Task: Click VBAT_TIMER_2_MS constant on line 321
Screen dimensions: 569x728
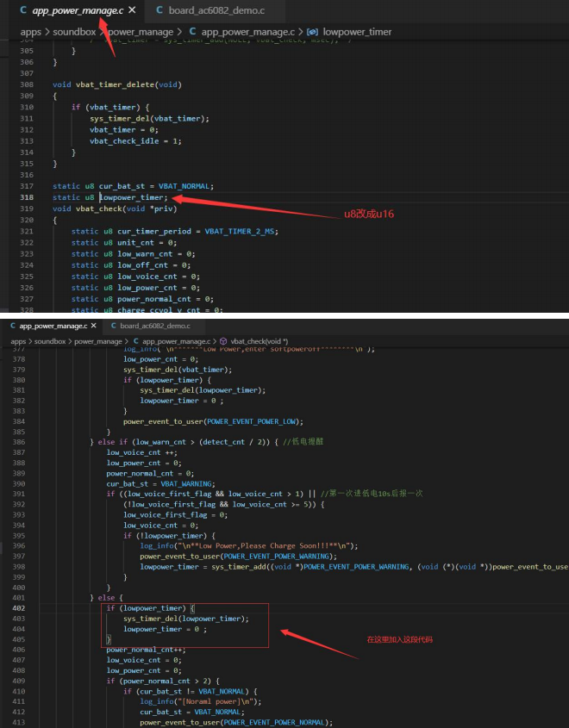Action: click(240, 231)
